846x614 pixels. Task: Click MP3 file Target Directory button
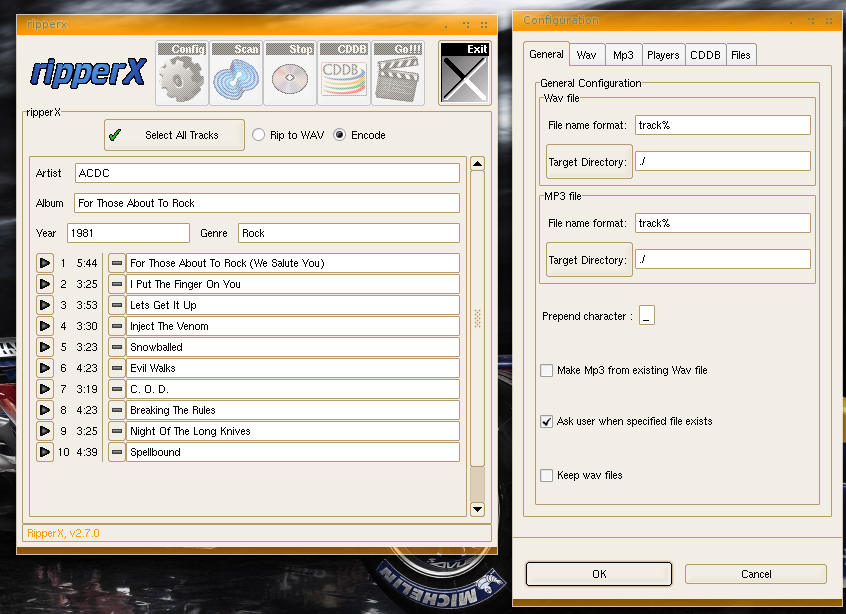(x=589, y=260)
